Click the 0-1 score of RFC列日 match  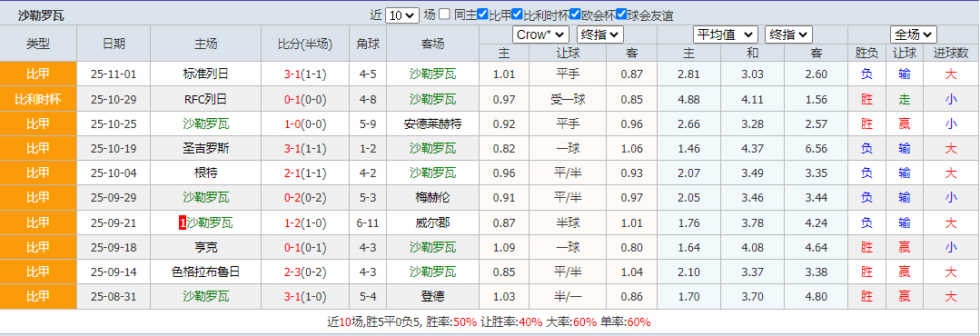coord(292,99)
